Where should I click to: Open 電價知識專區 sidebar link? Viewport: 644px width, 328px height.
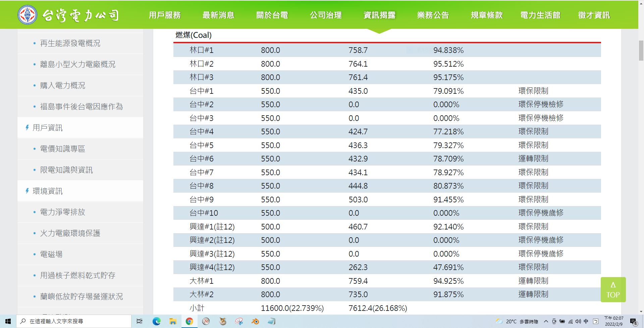coord(62,149)
